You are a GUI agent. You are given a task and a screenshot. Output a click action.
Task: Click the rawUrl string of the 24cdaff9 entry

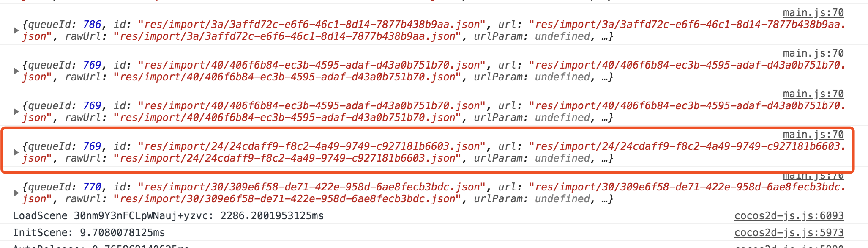[287, 158]
